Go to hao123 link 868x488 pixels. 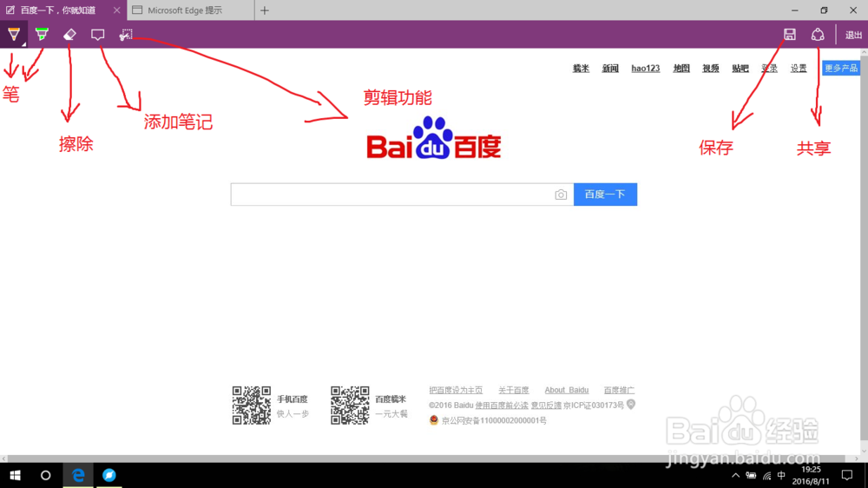(646, 68)
